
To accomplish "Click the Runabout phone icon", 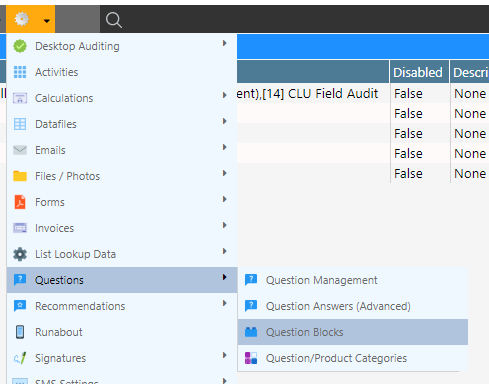I will (20, 332).
